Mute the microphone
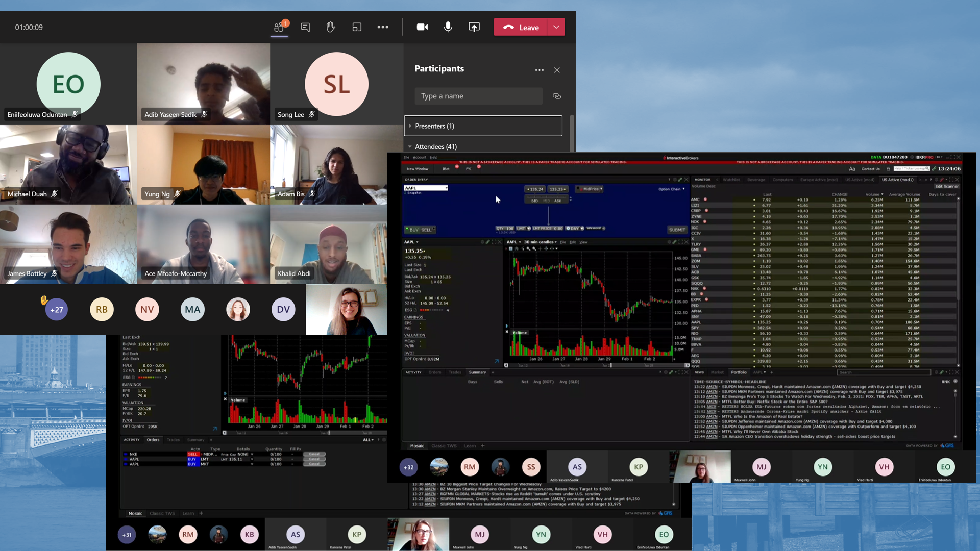 click(x=448, y=27)
